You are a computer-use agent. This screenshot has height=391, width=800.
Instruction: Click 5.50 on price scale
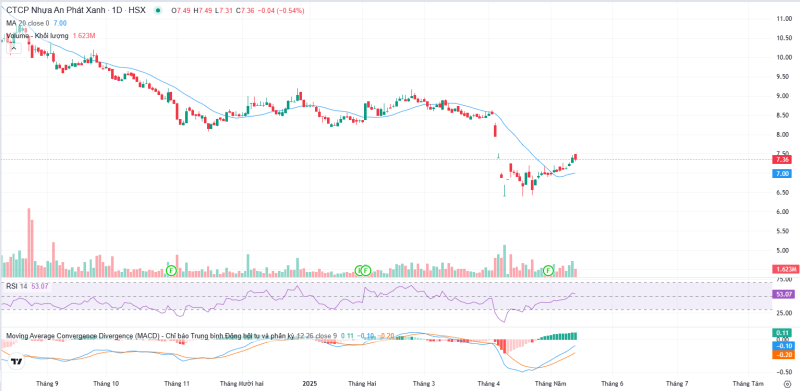(x=784, y=231)
